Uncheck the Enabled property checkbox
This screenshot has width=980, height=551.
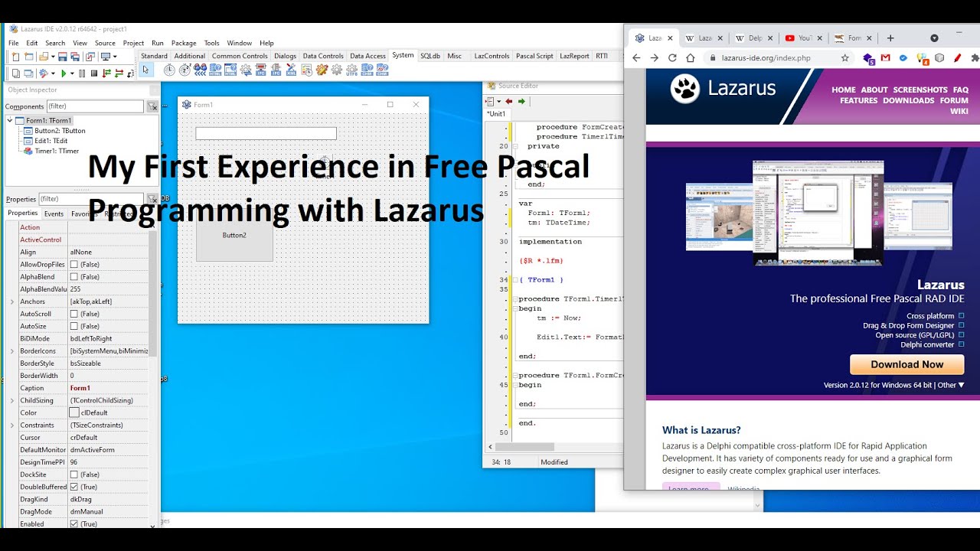point(74,523)
